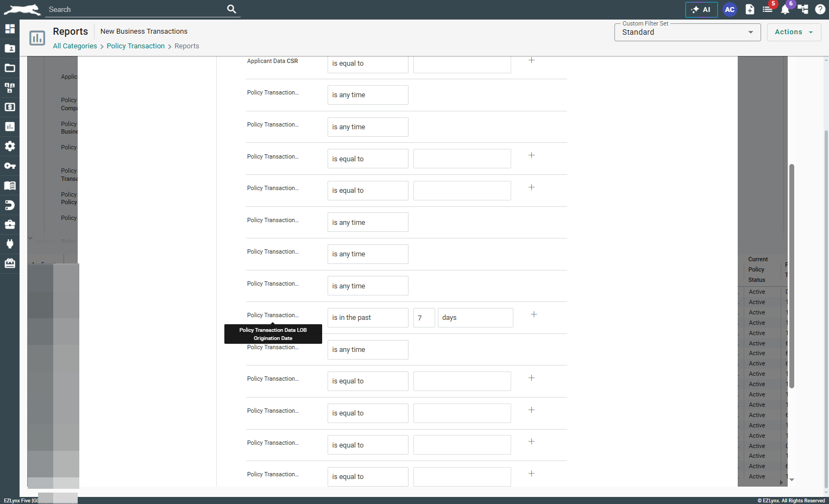Open the 'days' time unit dropdown

[x=475, y=318]
